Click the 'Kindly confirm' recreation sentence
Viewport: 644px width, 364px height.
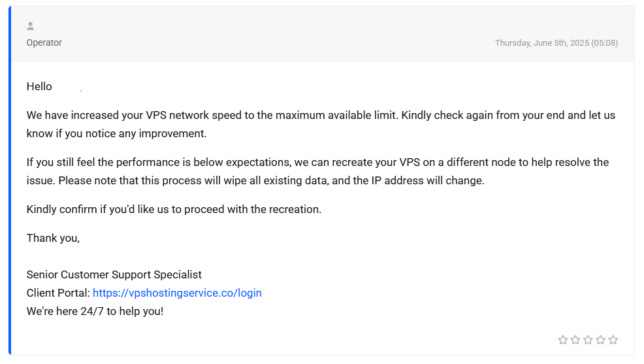point(174,209)
